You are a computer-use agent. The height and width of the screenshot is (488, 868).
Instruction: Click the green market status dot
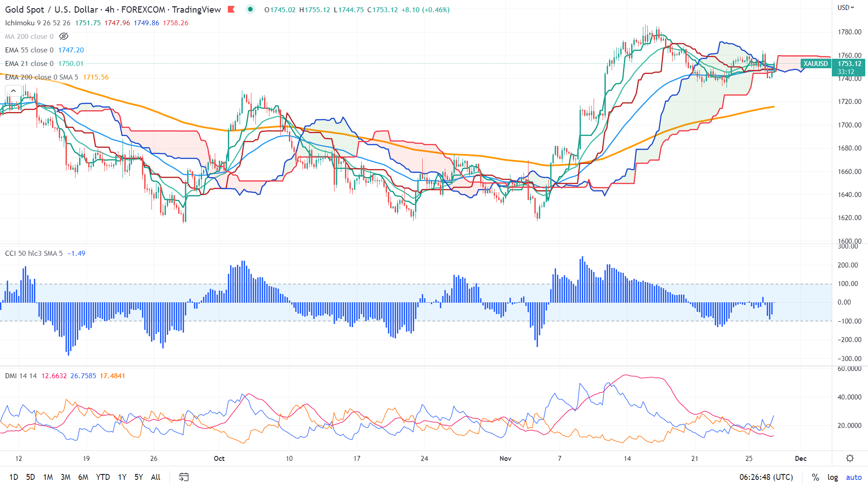pos(250,9)
